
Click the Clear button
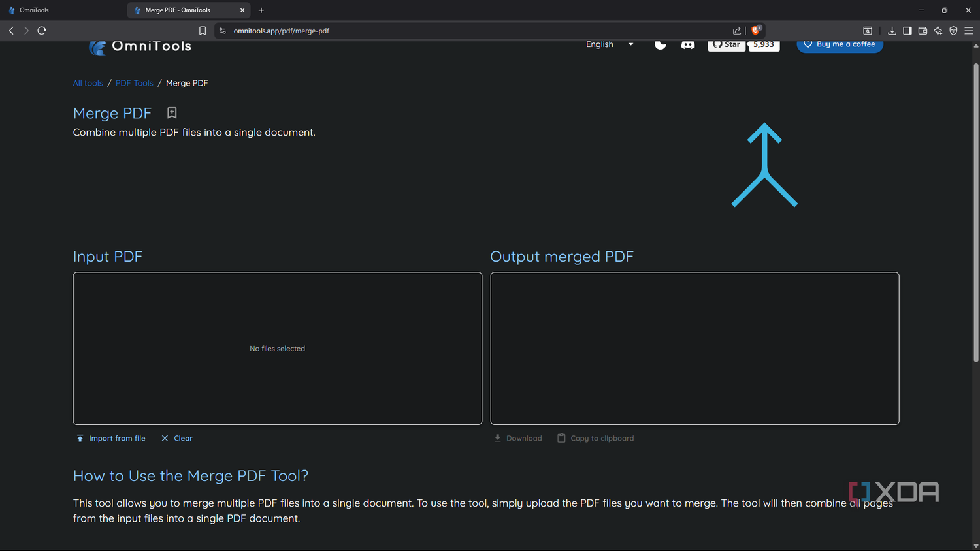pos(177,438)
